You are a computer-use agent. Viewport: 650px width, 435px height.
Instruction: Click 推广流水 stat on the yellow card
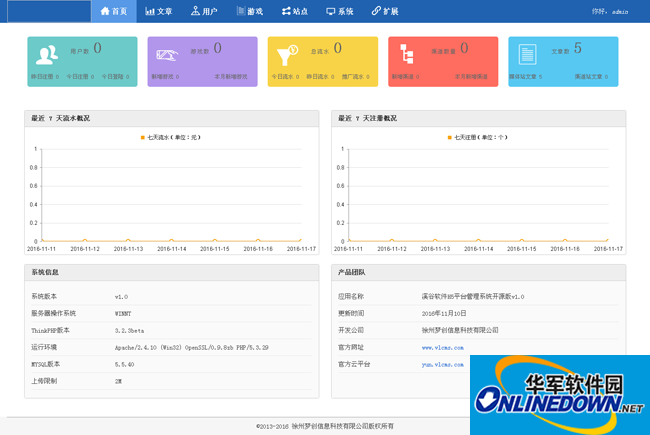point(356,77)
